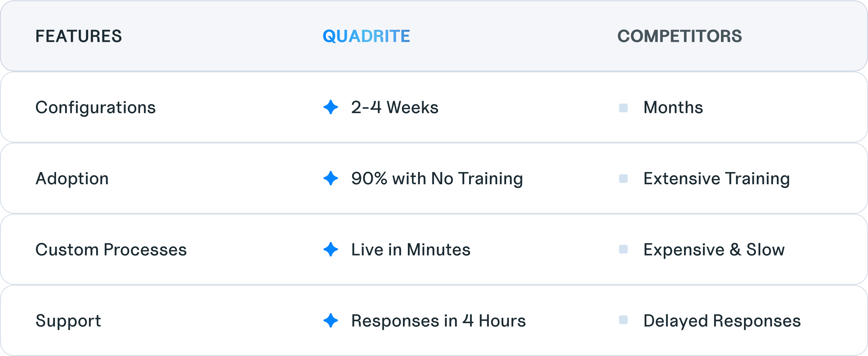Click the Adoption feature label
Screen dimensions: 868x356
coord(72,179)
